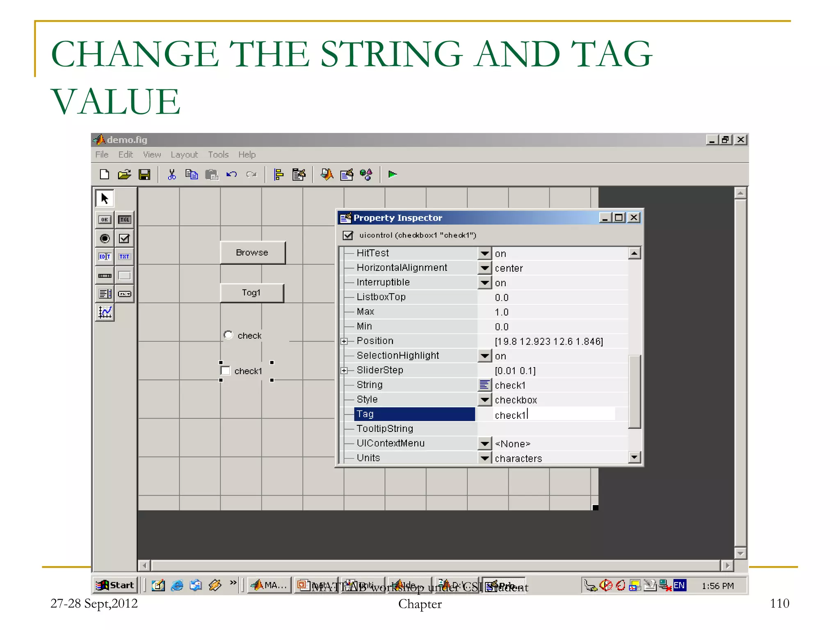Image resolution: width=840 pixels, height=630 pixels.
Task: Click the Windows Start button
Action: pyautogui.click(x=115, y=585)
